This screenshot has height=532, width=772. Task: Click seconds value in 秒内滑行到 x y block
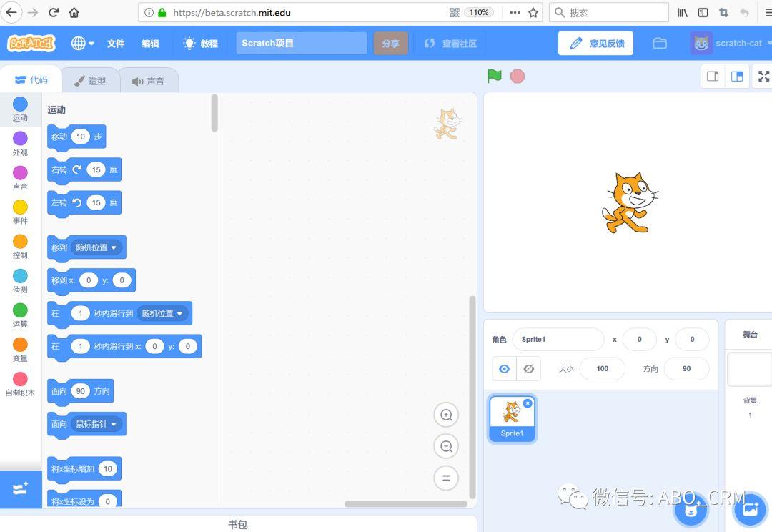[x=80, y=346]
